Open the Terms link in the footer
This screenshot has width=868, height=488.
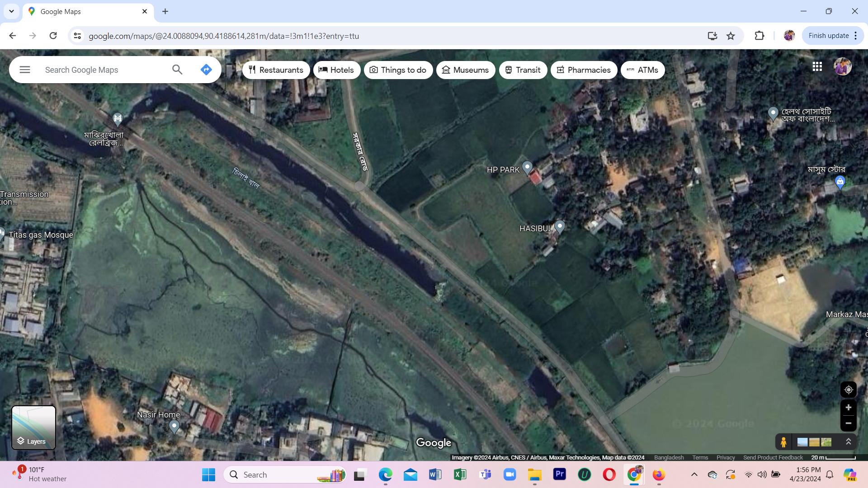(700, 457)
